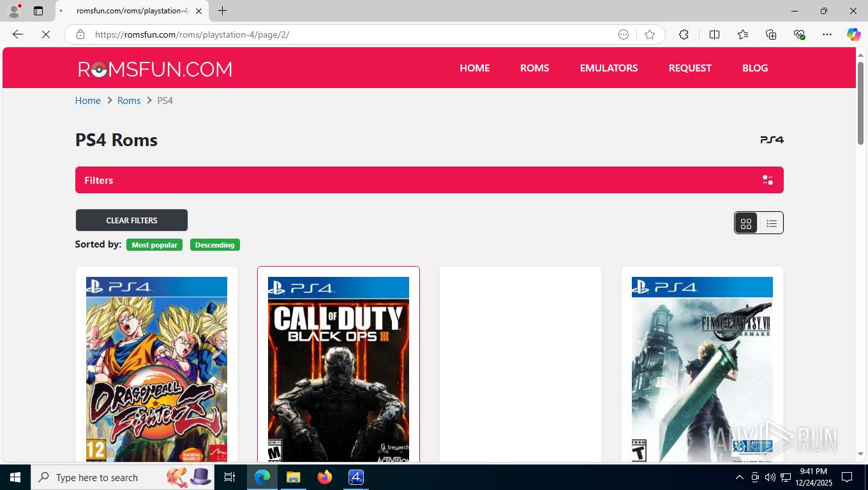Open the notification center
868x490 pixels.
click(x=847, y=477)
